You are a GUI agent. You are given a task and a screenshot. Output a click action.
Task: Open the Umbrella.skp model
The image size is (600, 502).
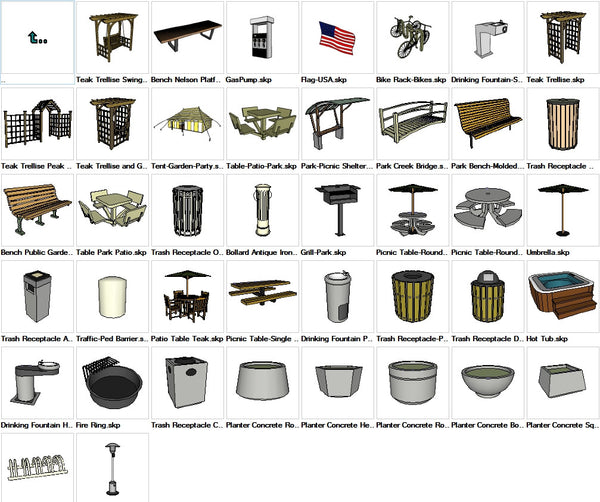[561, 210]
